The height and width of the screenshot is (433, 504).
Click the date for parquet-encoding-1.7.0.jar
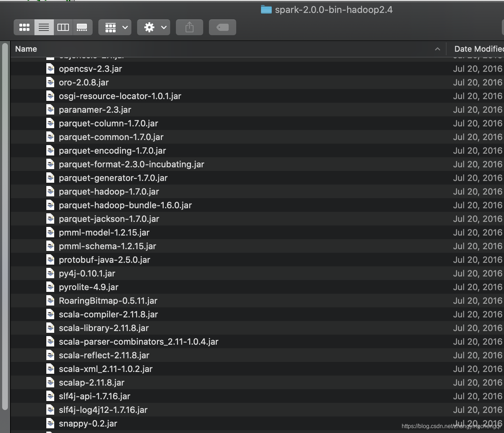(x=477, y=151)
